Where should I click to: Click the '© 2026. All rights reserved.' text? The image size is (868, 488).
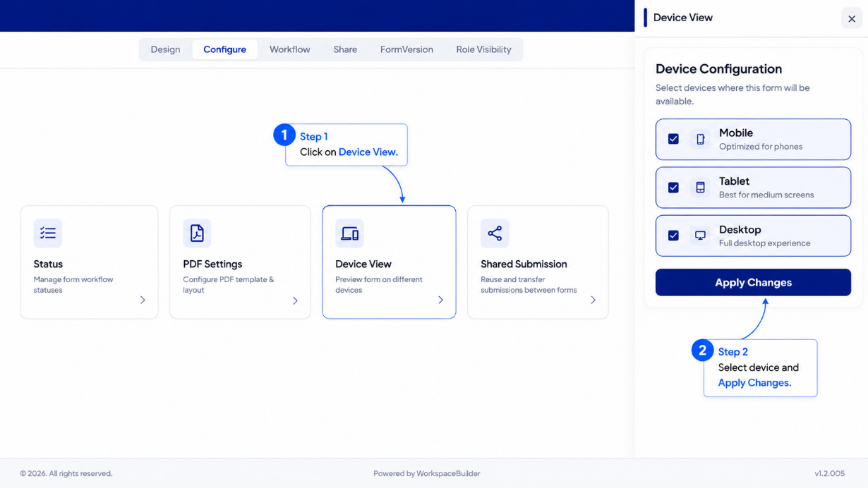pyautogui.click(x=66, y=474)
